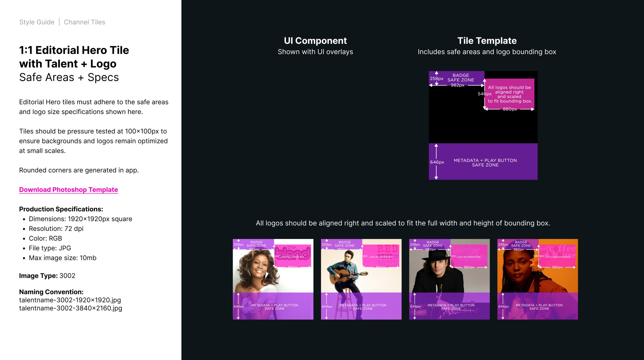Click the pink logo bounding box in template
Screen dimensions: 644x360
click(x=509, y=94)
